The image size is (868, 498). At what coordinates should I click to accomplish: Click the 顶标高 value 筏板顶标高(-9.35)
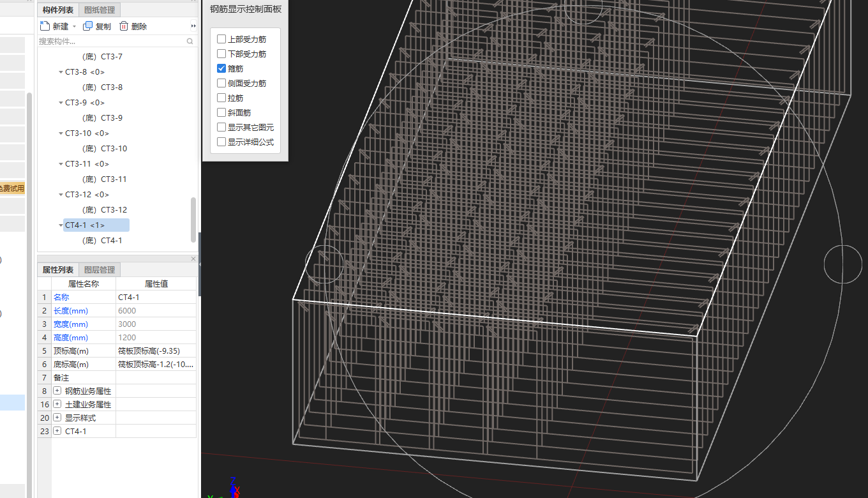(x=156, y=351)
